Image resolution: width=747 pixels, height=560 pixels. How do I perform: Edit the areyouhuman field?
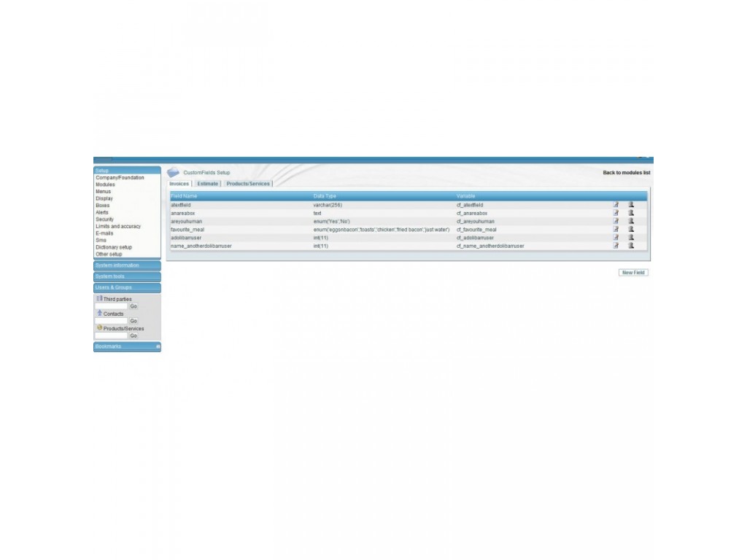click(x=616, y=221)
